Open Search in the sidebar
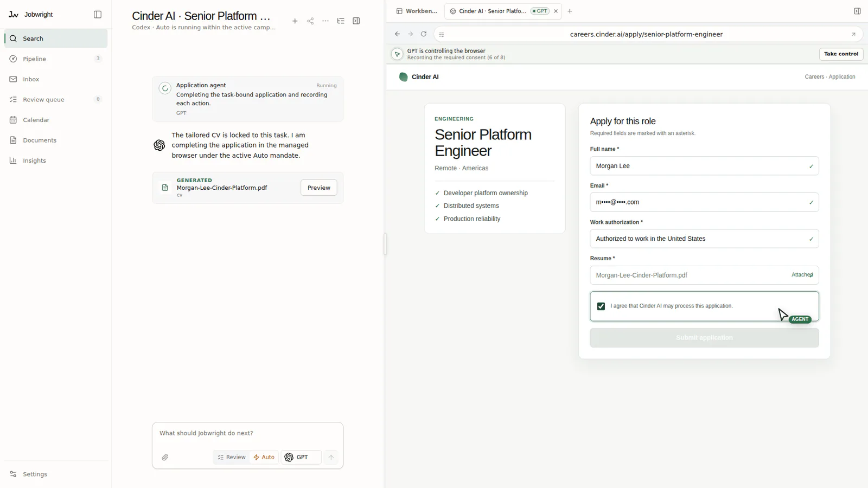The image size is (868, 488). click(x=56, y=38)
